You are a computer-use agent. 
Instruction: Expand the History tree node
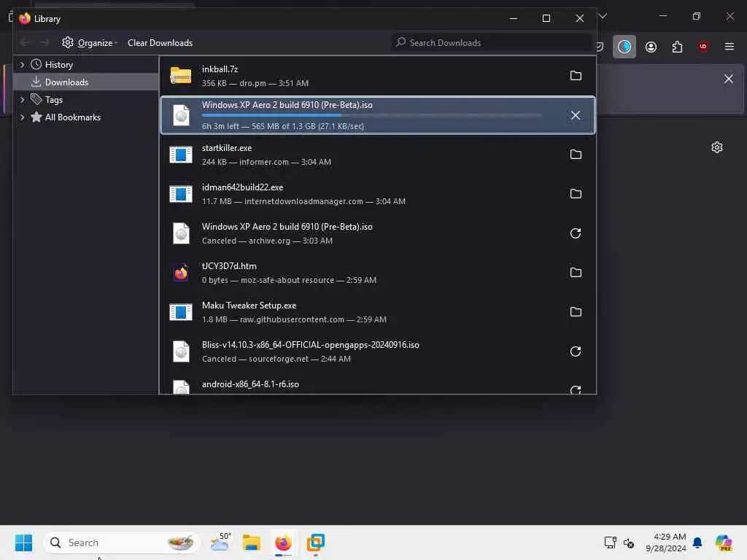point(22,64)
